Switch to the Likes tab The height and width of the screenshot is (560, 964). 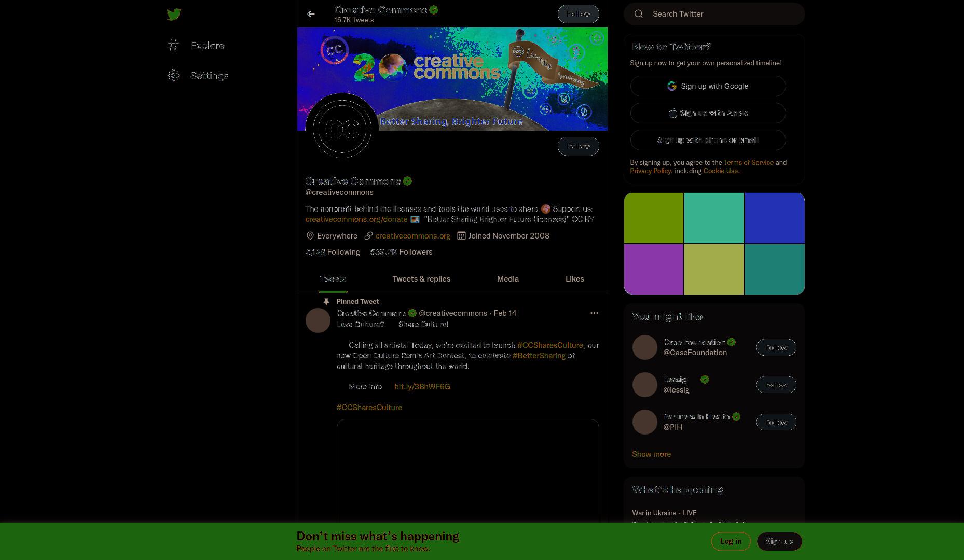(x=575, y=279)
